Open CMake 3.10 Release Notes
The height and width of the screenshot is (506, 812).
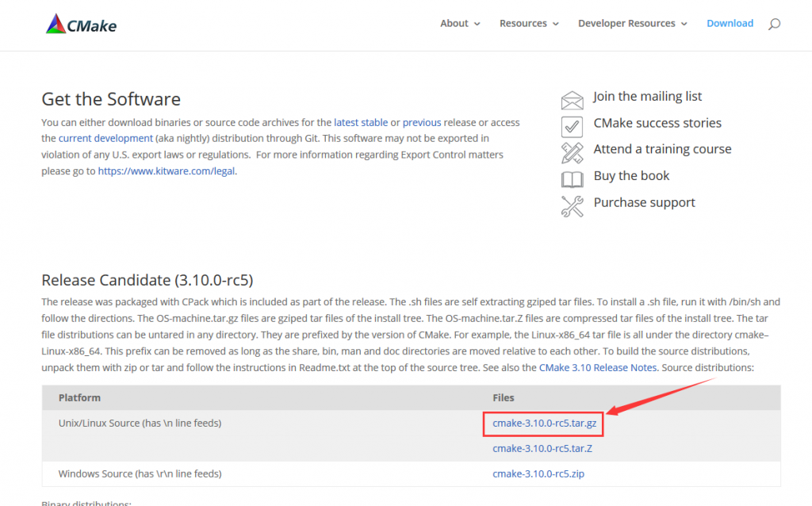point(598,368)
